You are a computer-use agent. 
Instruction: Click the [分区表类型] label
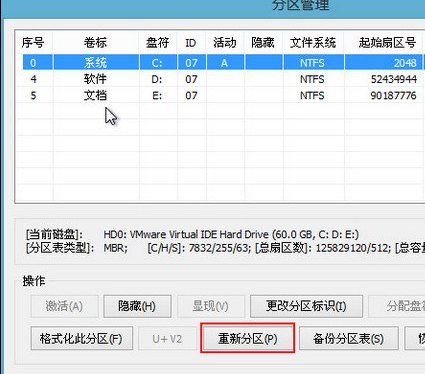[x=60, y=248]
